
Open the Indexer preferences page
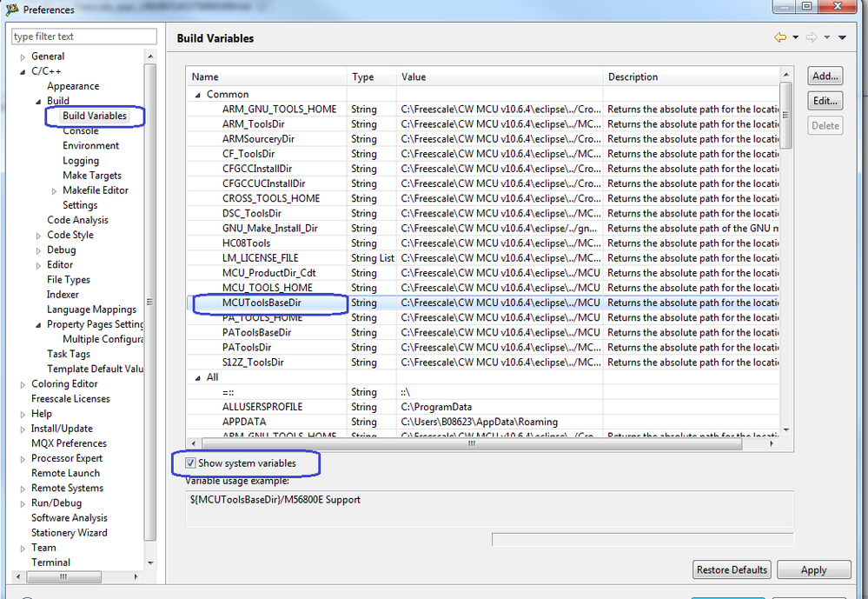pos(63,294)
